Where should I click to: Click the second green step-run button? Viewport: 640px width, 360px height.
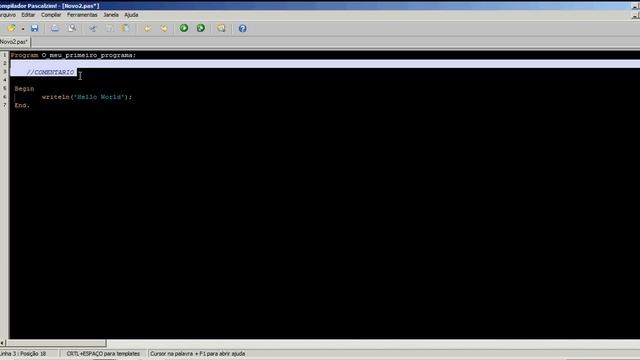[x=201, y=28]
